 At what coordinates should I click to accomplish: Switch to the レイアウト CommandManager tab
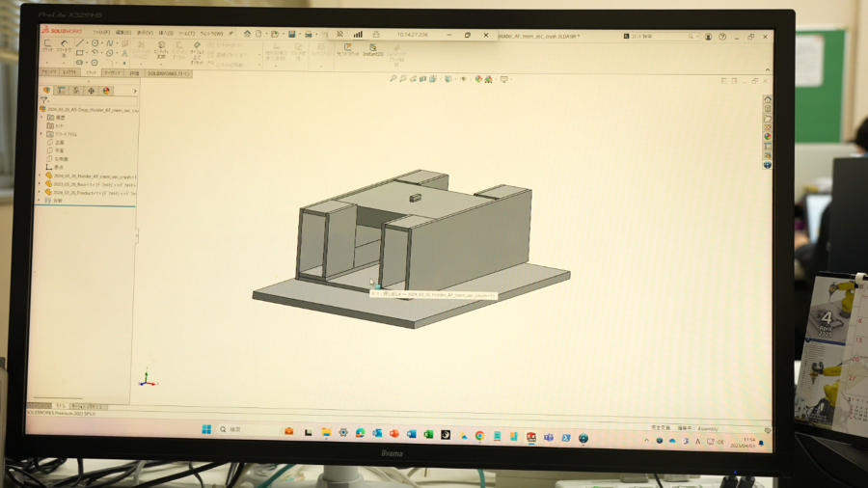(68, 72)
